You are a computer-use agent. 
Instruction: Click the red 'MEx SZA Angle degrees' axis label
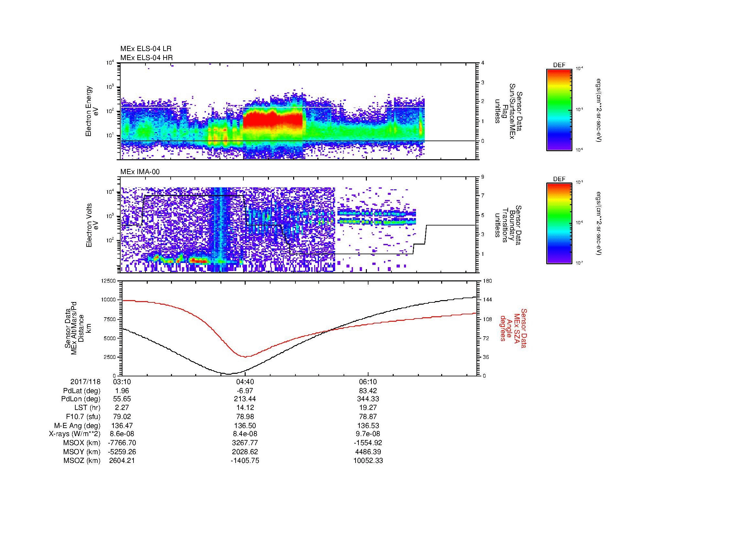513,328
